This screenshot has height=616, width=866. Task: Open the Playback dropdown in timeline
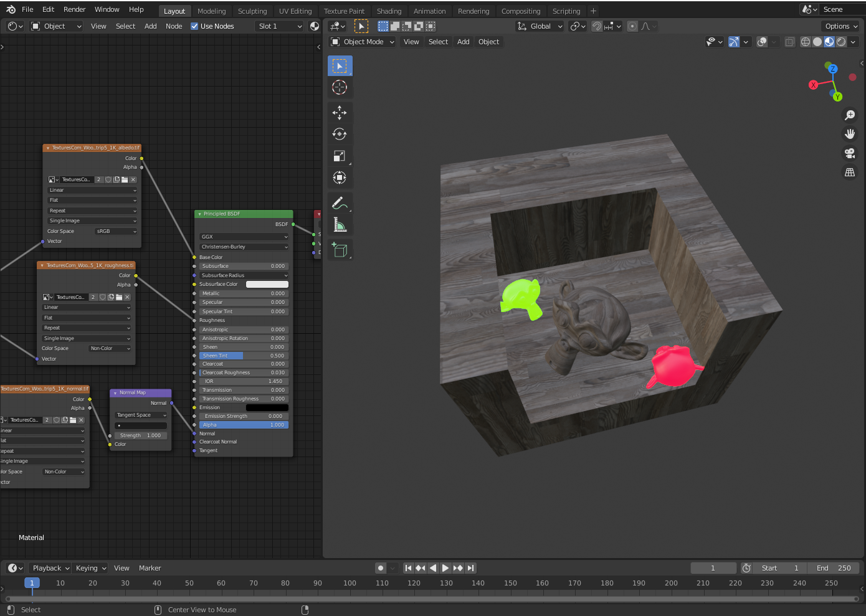coord(50,568)
